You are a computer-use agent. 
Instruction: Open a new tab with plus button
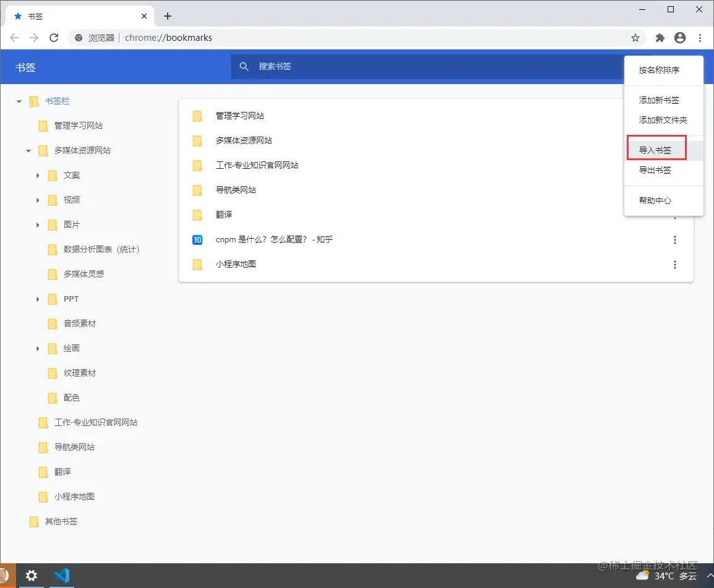click(x=168, y=16)
